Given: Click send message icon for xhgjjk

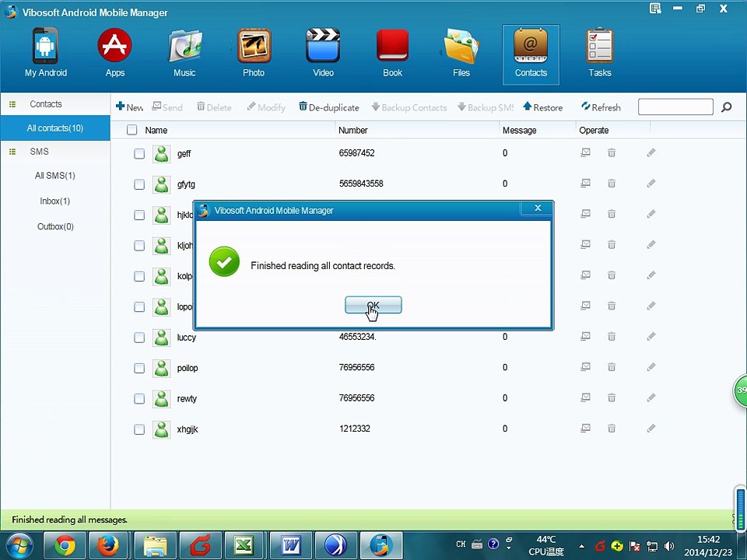Looking at the screenshot, I should pos(585,429).
